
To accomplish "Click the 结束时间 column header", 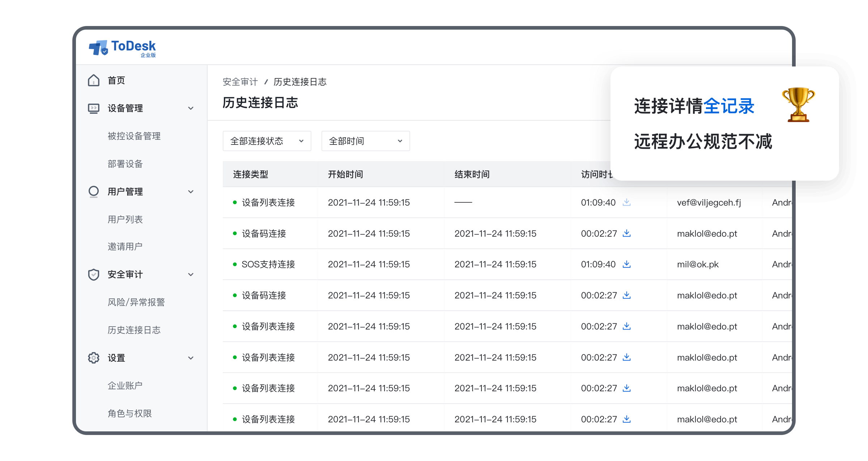I will tap(472, 175).
